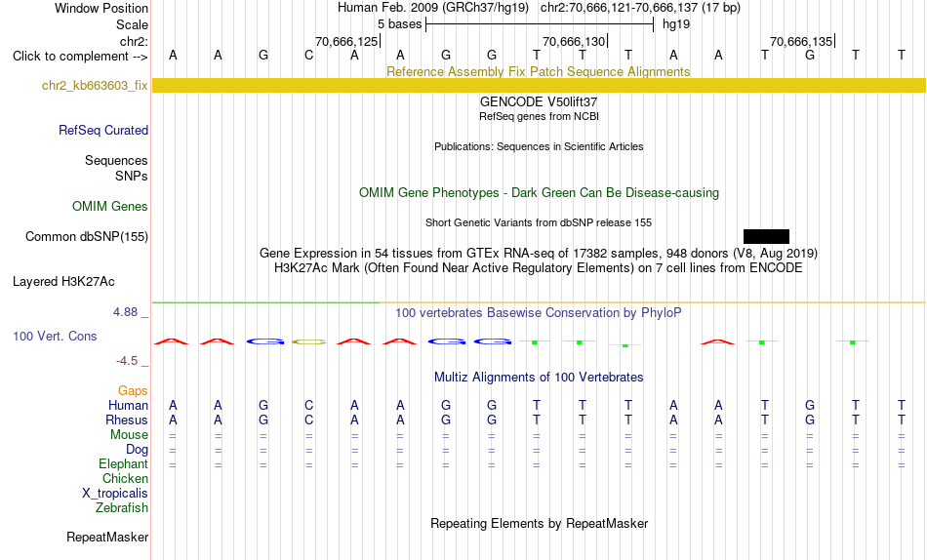
Task: Click the 'chr2:' base position label
Action: coord(135,41)
